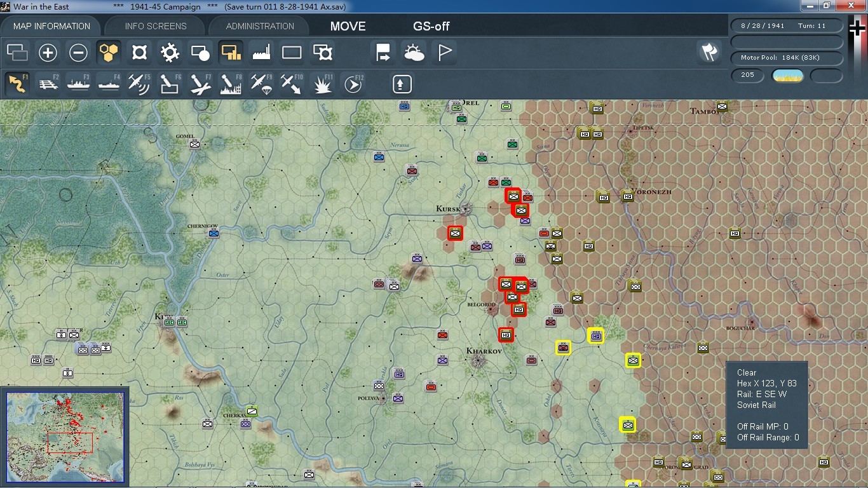
Task: Click the Poltava city label
Action: (367, 398)
